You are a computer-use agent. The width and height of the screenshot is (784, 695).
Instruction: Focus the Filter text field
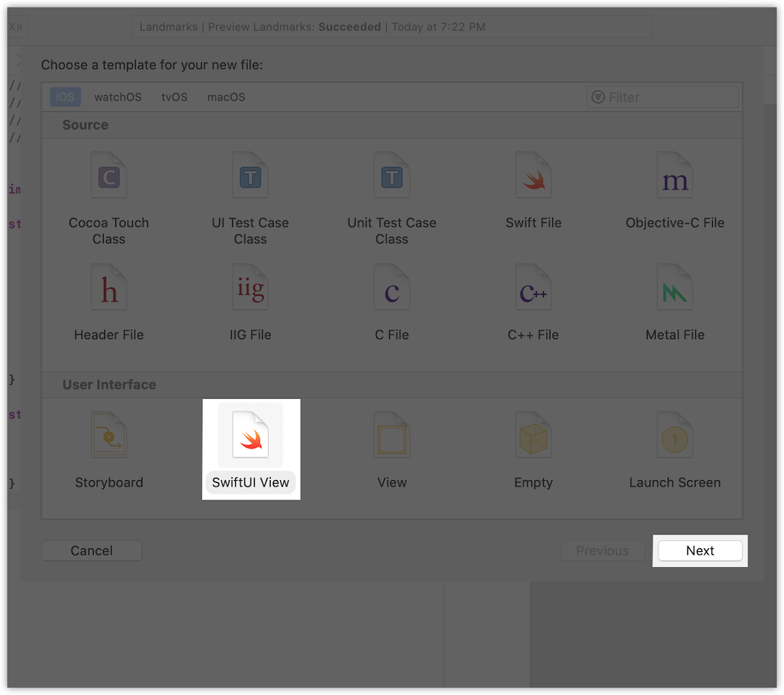pos(663,97)
